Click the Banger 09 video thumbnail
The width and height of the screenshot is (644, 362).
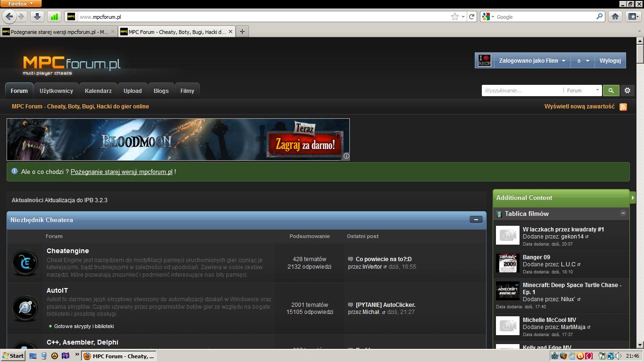508,263
